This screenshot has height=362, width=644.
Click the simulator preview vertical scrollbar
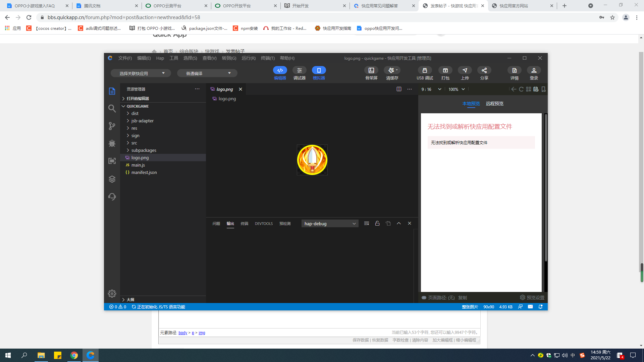pos(546,188)
